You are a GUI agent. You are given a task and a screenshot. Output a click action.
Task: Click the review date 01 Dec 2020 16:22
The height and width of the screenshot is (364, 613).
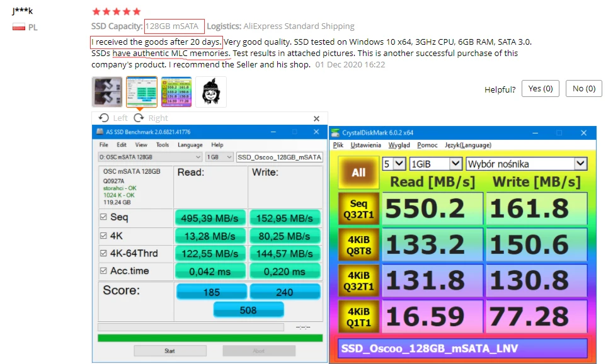[350, 64]
